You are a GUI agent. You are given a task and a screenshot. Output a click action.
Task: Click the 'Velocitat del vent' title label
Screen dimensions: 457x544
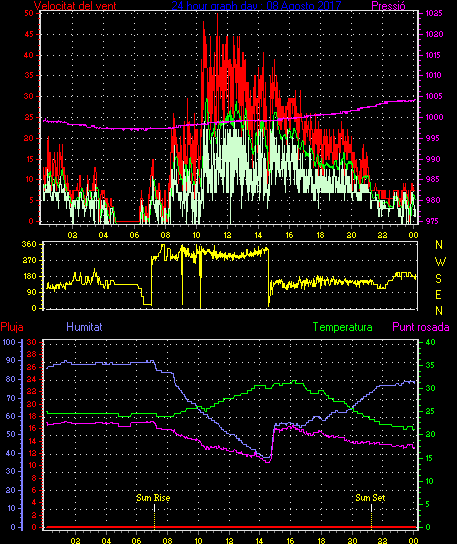point(75,6)
